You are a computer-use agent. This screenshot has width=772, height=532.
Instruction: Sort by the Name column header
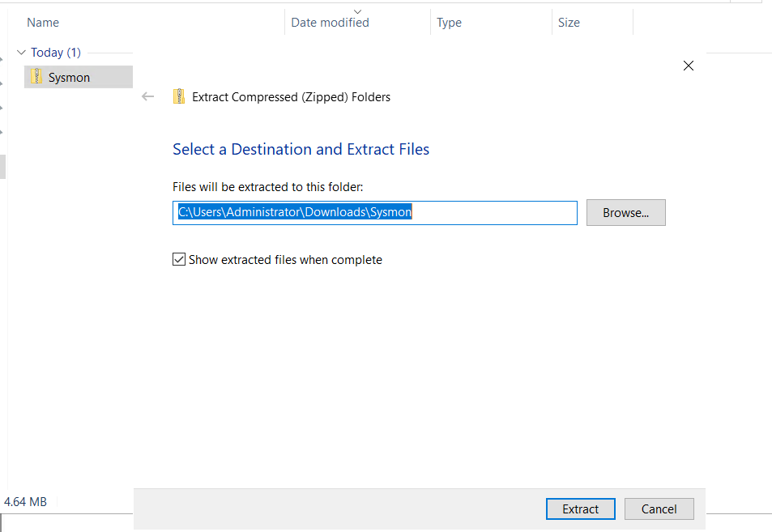click(43, 23)
